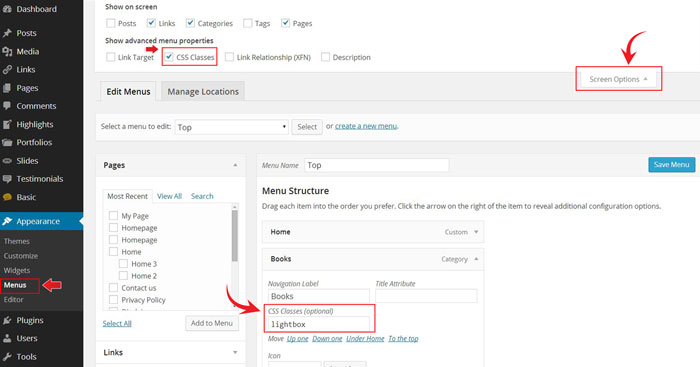
Task: Check the Privacy Policy page checkbox
Action: tap(113, 300)
